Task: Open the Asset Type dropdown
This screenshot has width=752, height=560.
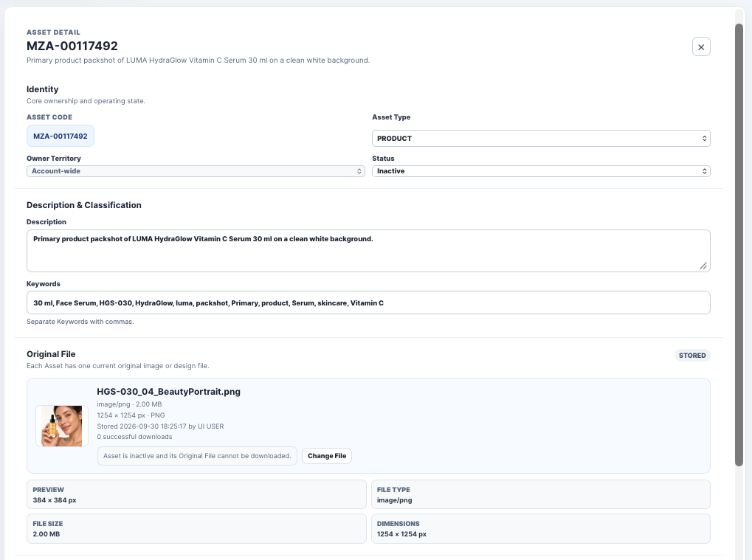Action: (x=541, y=139)
